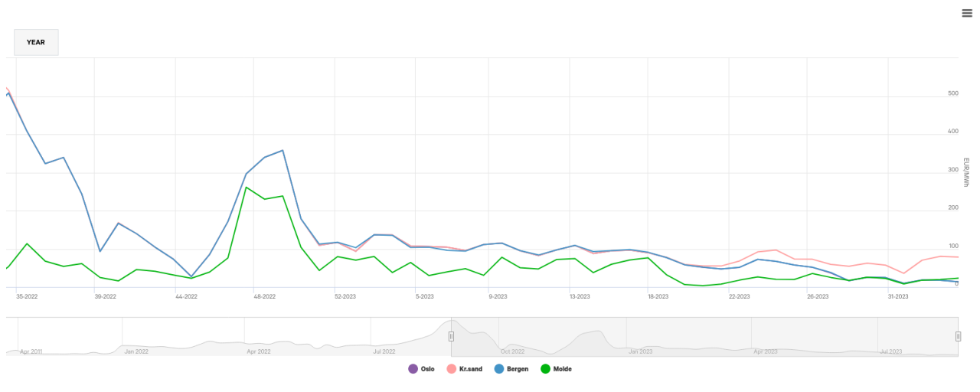Viewport: 980px width, 392px height.
Task: Open the chart hamburger context menu
Action: 967,13
